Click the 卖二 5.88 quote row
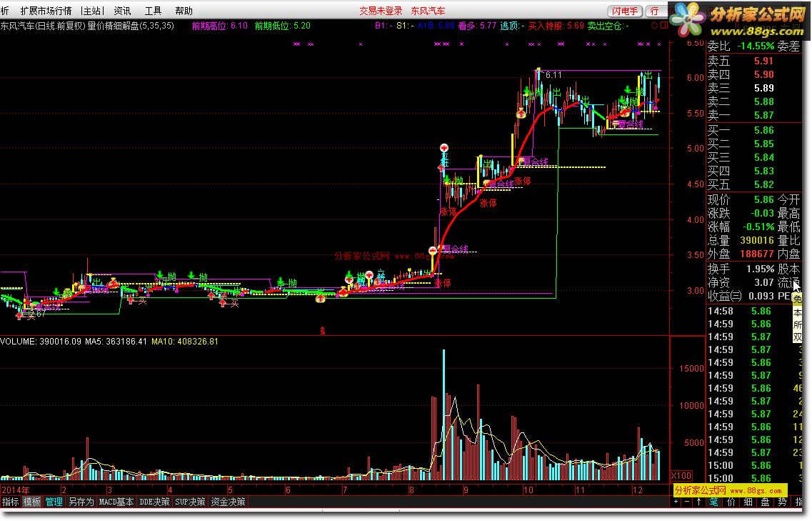812x521 pixels. pyautogui.click(x=753, y=101)
